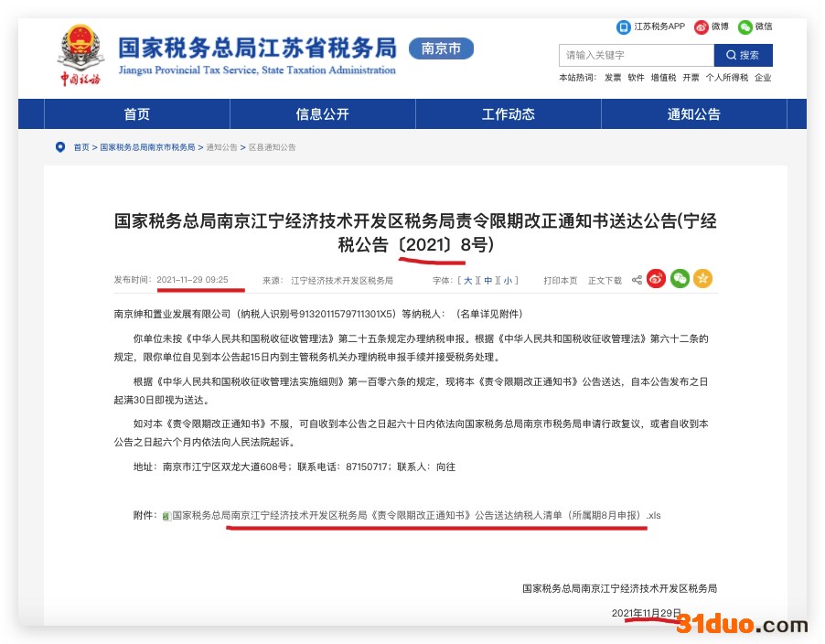The width and height of the screenshot is (825, 644).
Task: Click hot word 企业
Action: coord(763,78)
